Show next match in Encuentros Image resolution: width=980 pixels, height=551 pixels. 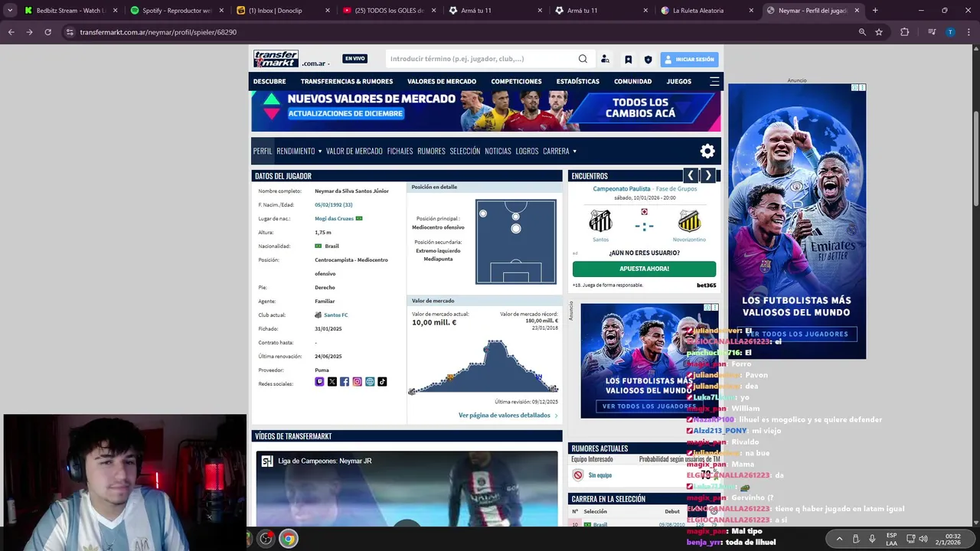(708, 176)
